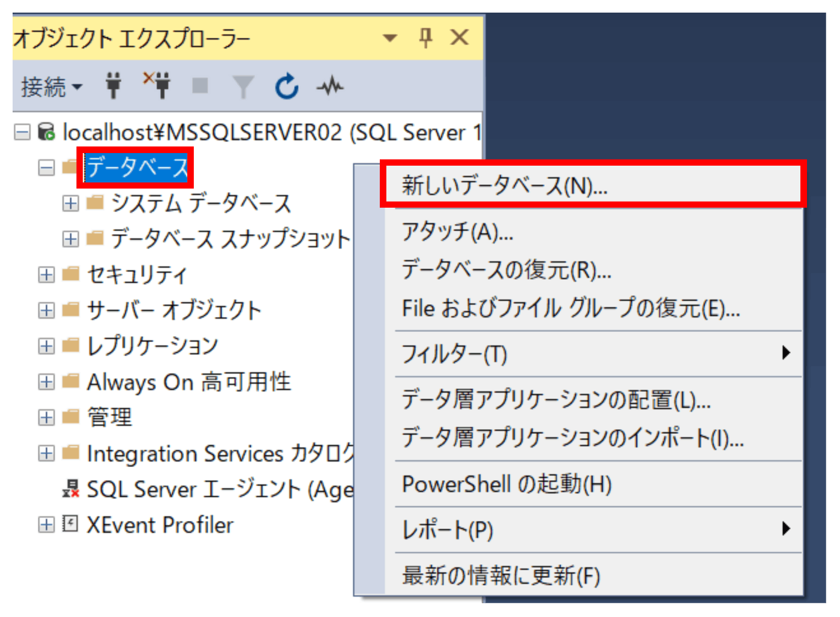The image size is (840, 617).
Task: Open the Activity Monitor waveform icon
Action: (330, 87)
